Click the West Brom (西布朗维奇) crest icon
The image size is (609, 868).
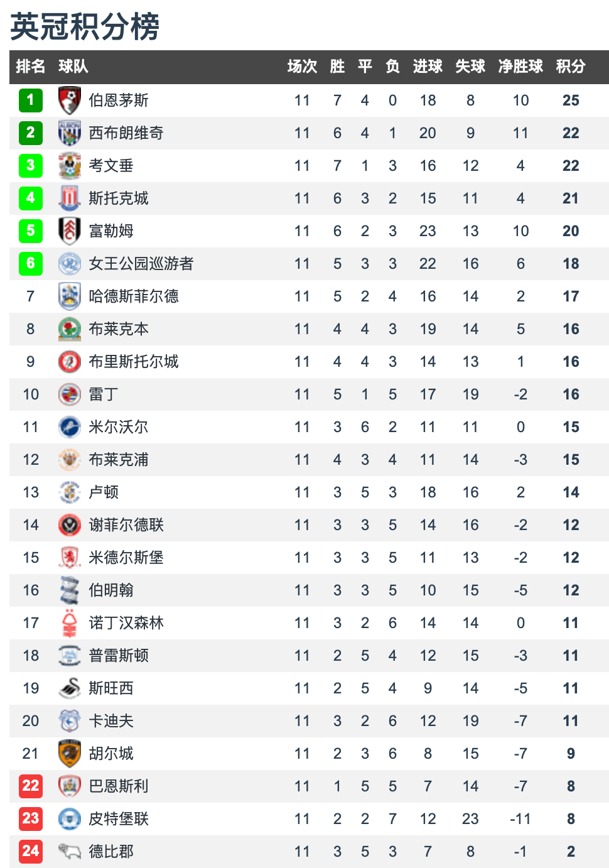click(x=70, y=133)
